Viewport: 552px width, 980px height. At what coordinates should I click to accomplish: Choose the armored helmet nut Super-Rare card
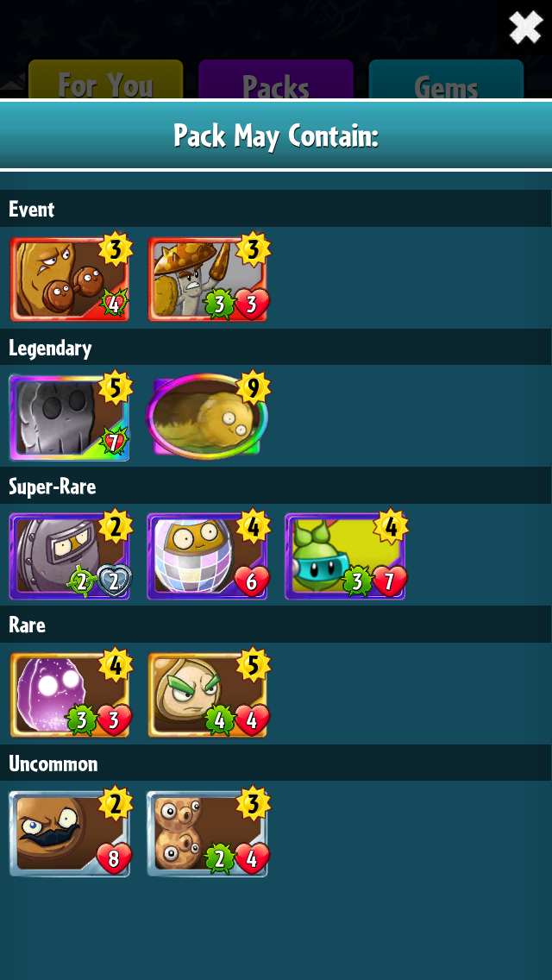(70, 556)
